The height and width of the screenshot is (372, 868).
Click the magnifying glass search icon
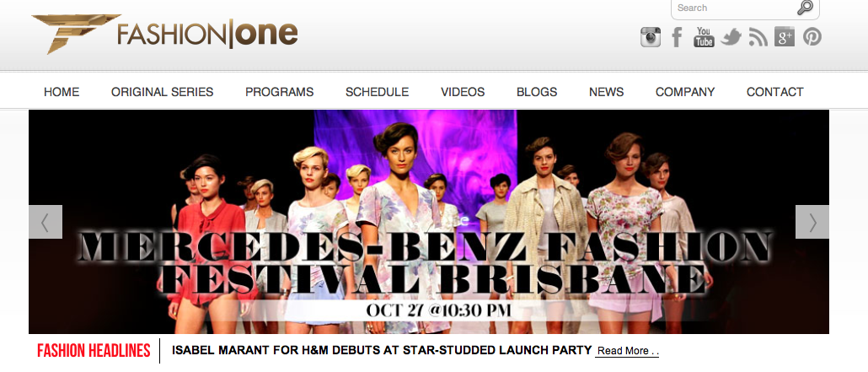(805, 8)
